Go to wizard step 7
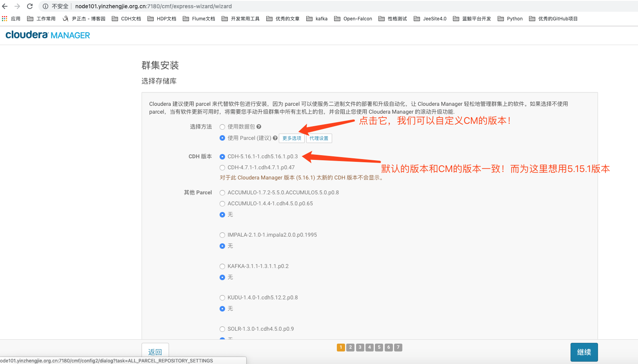The width and height of the screenshot is (638, 364). tap(398, 347)
